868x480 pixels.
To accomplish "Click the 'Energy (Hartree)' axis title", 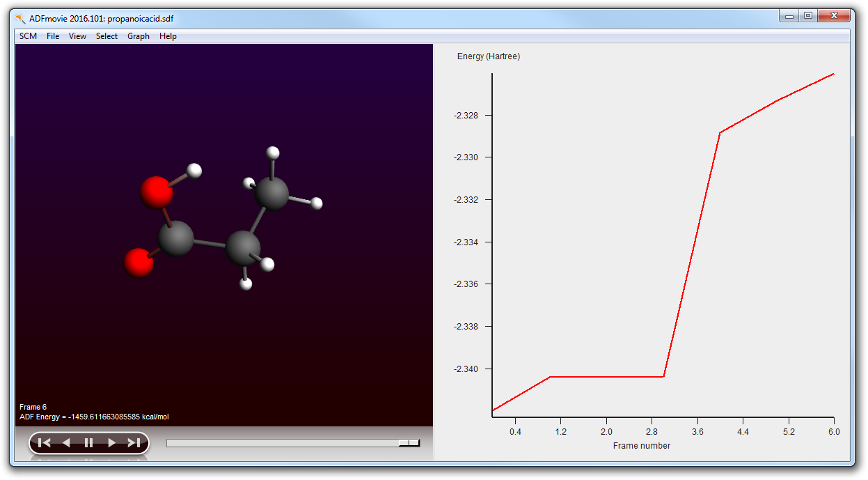I will pyautogui.click(x=489, y=56).
